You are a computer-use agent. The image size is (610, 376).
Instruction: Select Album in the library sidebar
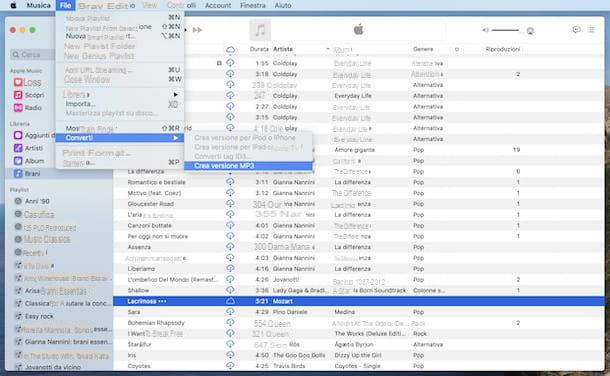[34, 161]
